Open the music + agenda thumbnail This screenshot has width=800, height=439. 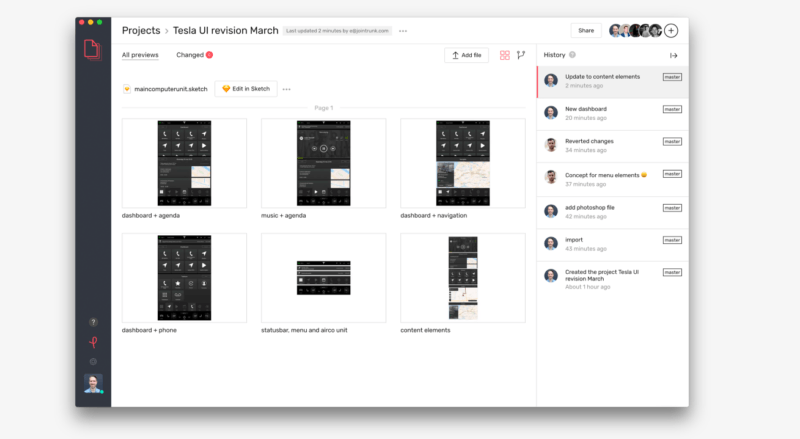click(323, 163)
